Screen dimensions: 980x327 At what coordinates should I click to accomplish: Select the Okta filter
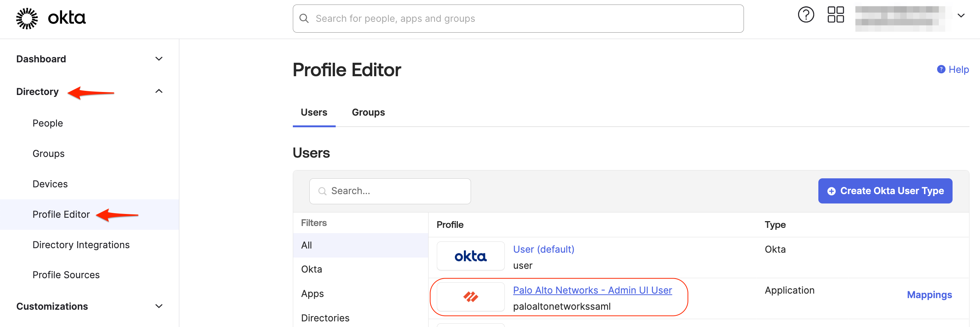(x=360, y=269)
